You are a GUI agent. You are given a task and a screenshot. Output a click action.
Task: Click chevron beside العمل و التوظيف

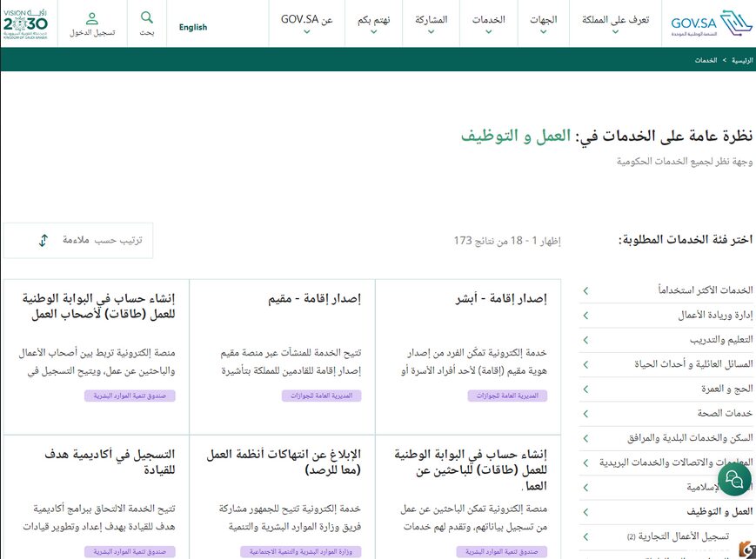pyautogui.click(x=585, y=512)
